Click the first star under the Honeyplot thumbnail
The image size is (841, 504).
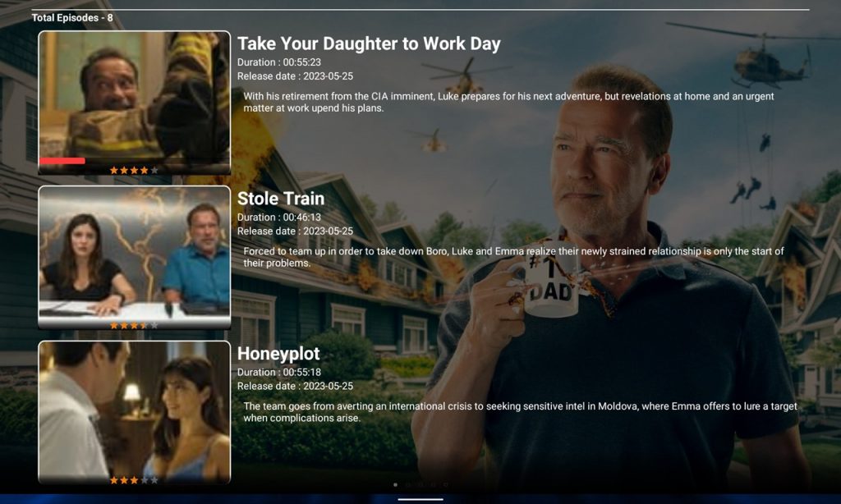click(114, 480)
